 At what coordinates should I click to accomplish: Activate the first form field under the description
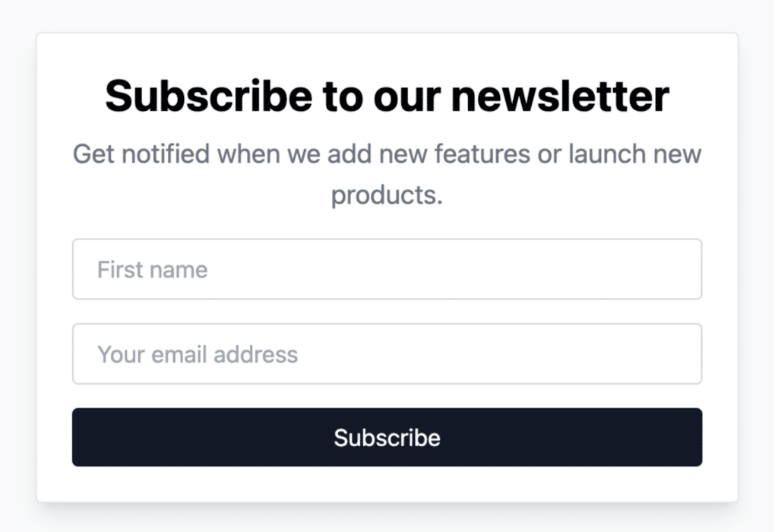click(387, 269)
